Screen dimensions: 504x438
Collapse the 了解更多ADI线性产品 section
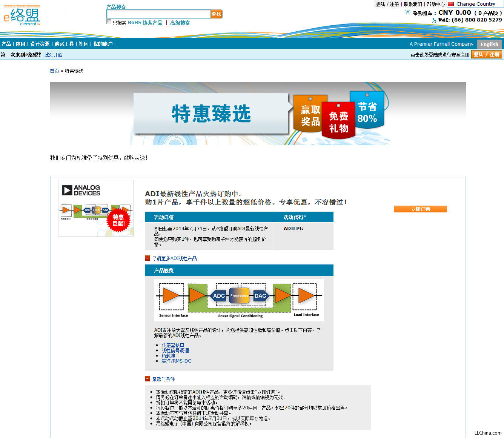pyautogui.click(x=148, y=258)
